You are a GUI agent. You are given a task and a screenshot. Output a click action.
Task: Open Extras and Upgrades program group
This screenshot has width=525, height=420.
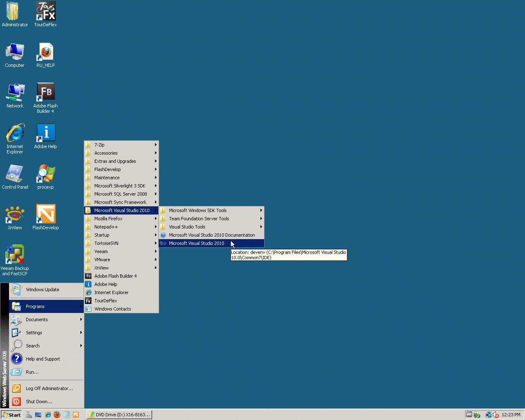pyautogui.click(x=121, y=161)
